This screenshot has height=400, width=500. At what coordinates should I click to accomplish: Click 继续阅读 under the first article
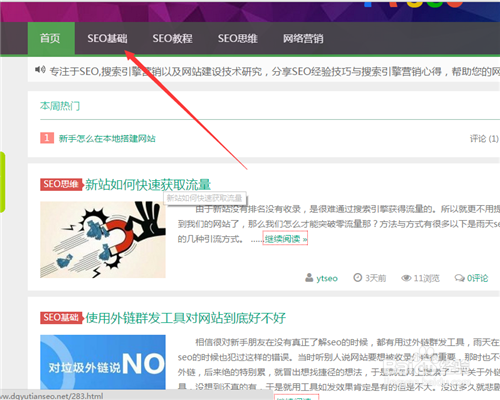(285, 239)
